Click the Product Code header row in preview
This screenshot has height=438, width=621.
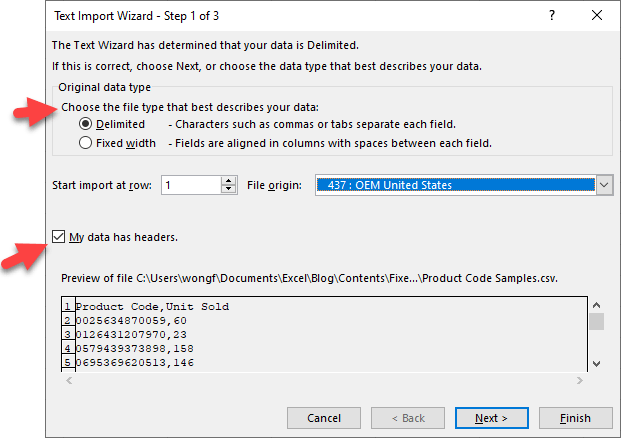(152, 306)
